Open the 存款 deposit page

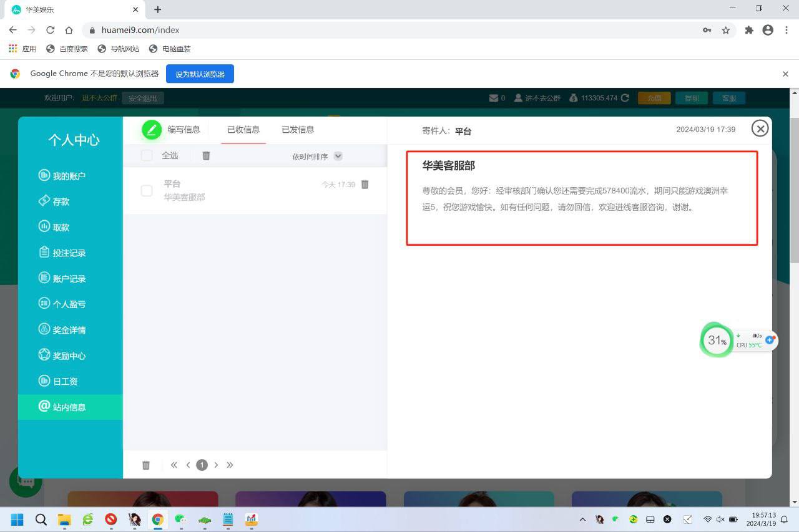pos(61,201)
